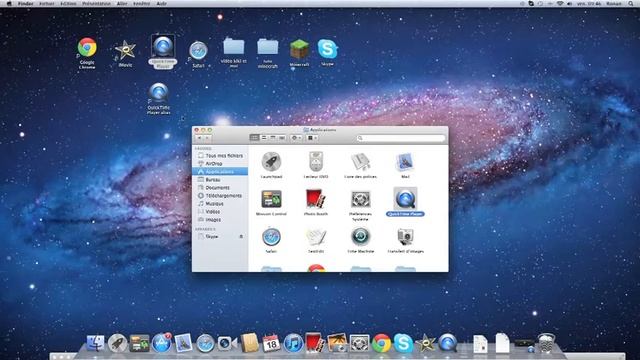This screenshot has height=360, width=640.
Task: Open iPhoto in the Dock
Action: 337,343
